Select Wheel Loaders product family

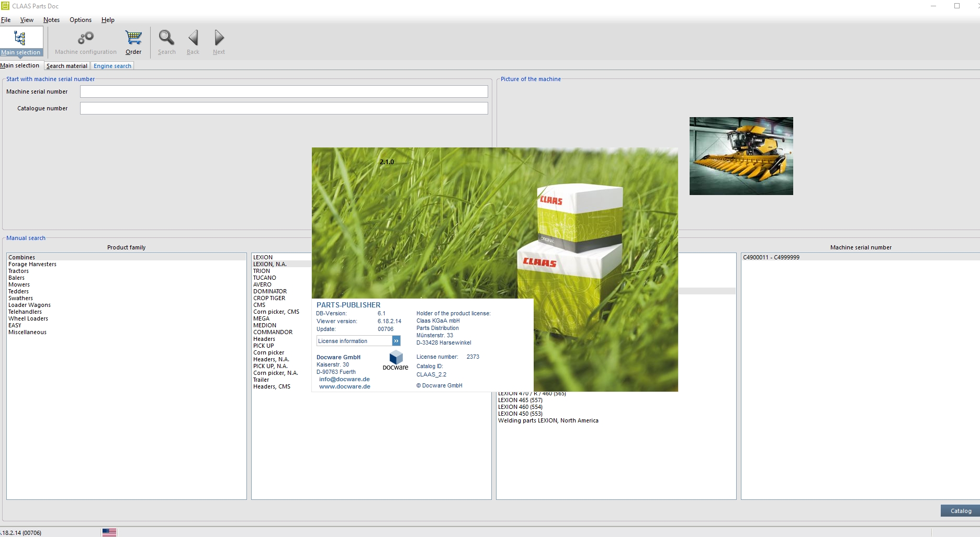click(x=127, y=318)
